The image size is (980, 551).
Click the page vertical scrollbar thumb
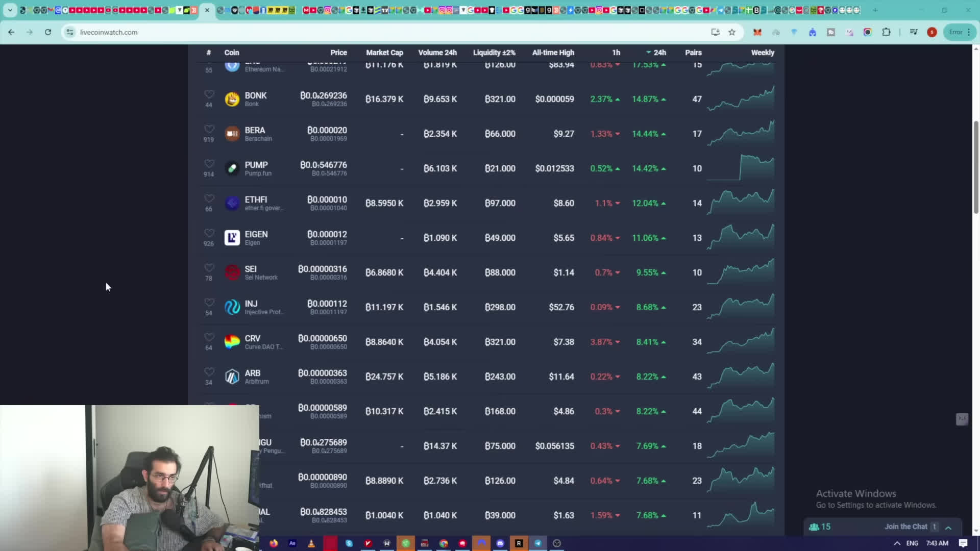coord(976,167)
